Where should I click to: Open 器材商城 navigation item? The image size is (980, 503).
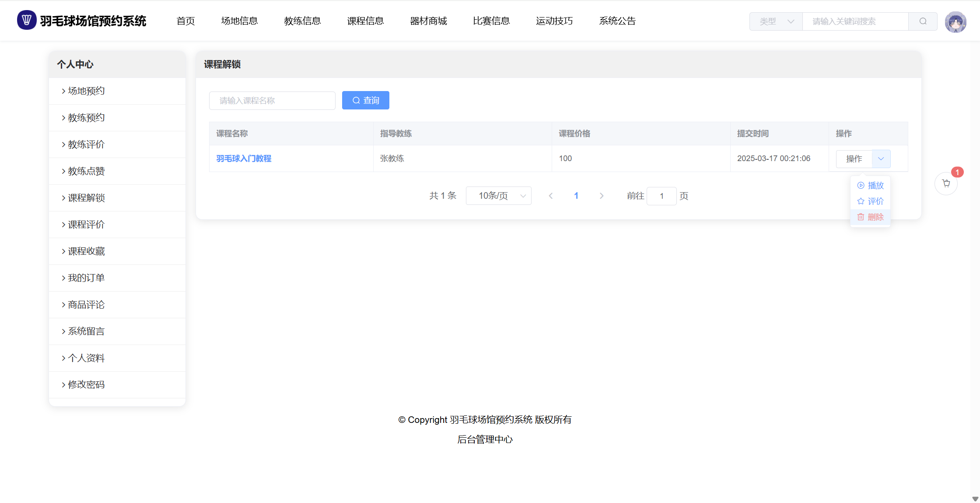[428, 21]
